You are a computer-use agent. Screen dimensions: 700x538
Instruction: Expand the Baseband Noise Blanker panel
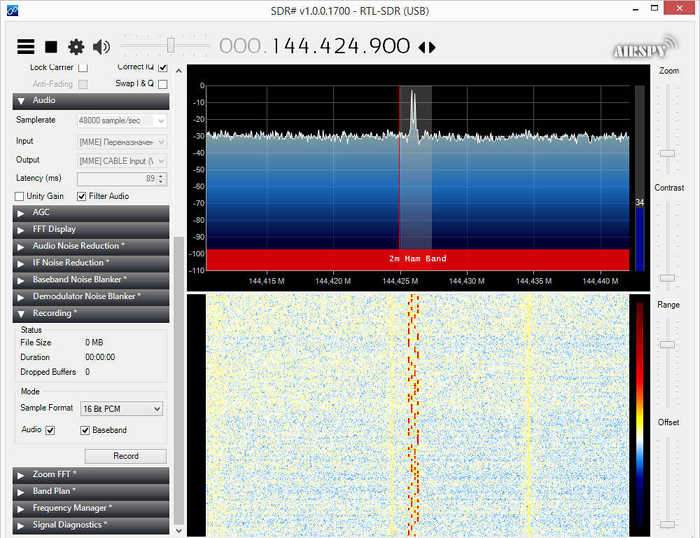91,280
